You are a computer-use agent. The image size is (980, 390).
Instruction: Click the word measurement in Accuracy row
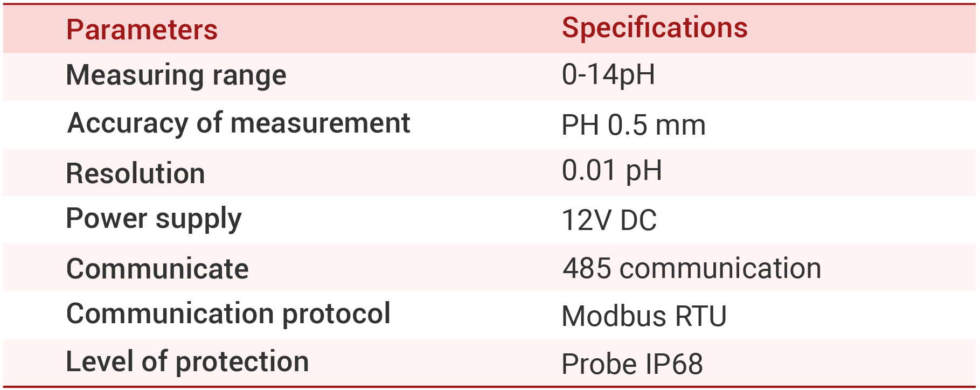pos(321,123)
